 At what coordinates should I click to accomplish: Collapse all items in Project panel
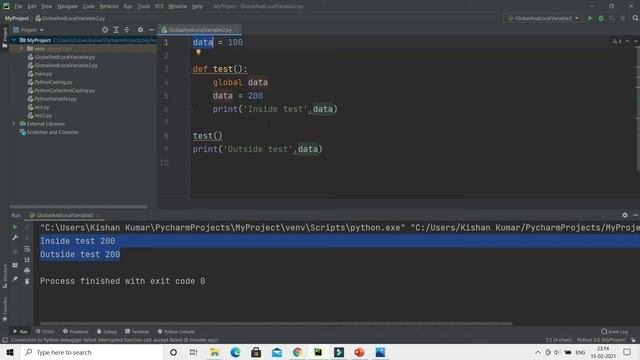coord(127,30)
